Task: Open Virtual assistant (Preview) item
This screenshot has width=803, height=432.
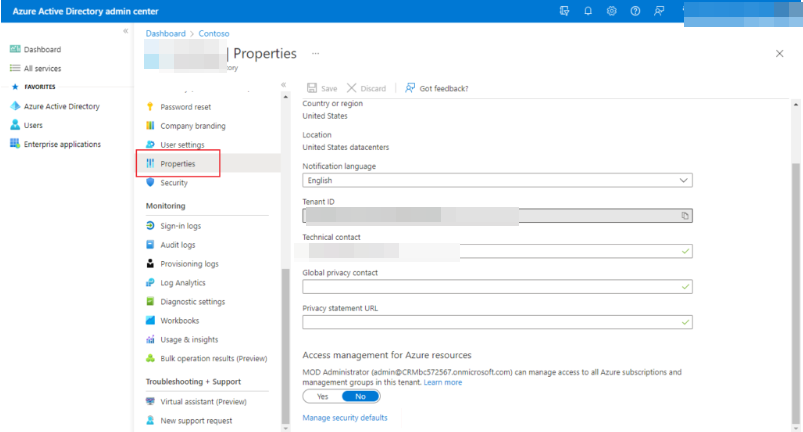Action: pos(203,402)
